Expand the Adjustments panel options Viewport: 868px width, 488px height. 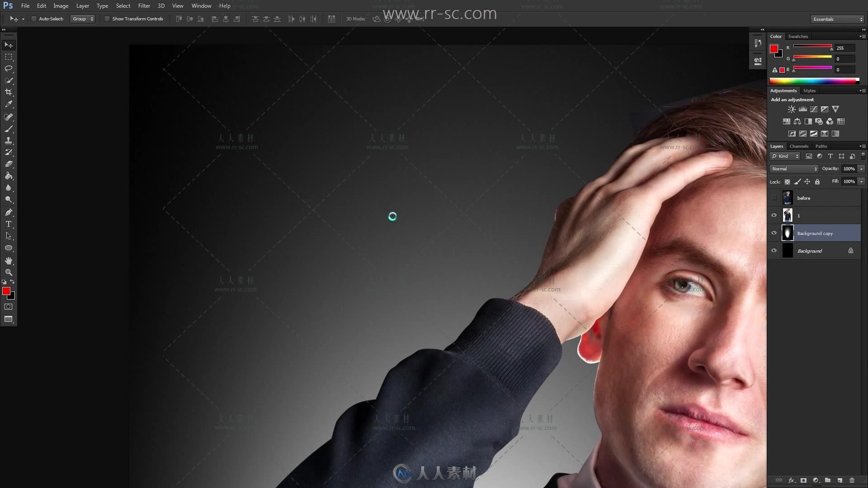[x=863, y=90]
